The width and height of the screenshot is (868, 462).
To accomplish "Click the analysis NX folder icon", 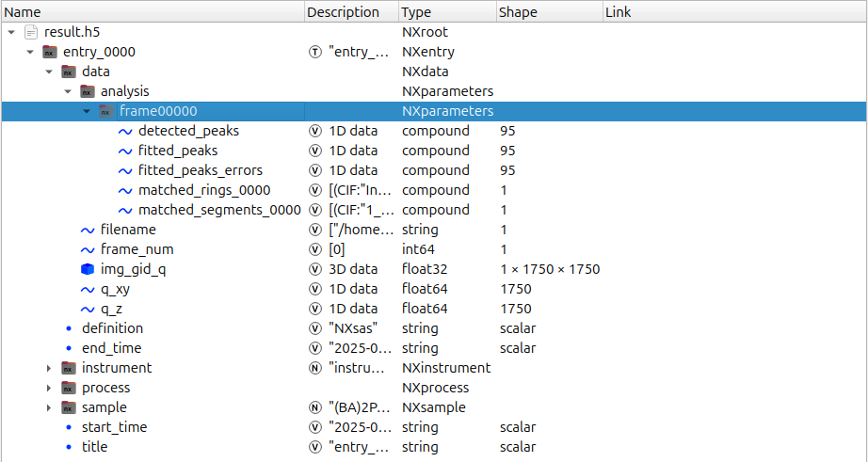I will click(88, 91).
